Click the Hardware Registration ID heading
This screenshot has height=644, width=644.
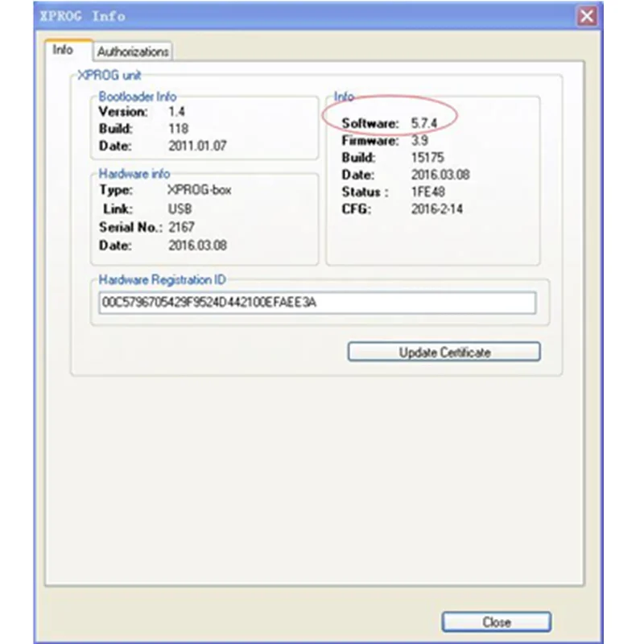163,279
